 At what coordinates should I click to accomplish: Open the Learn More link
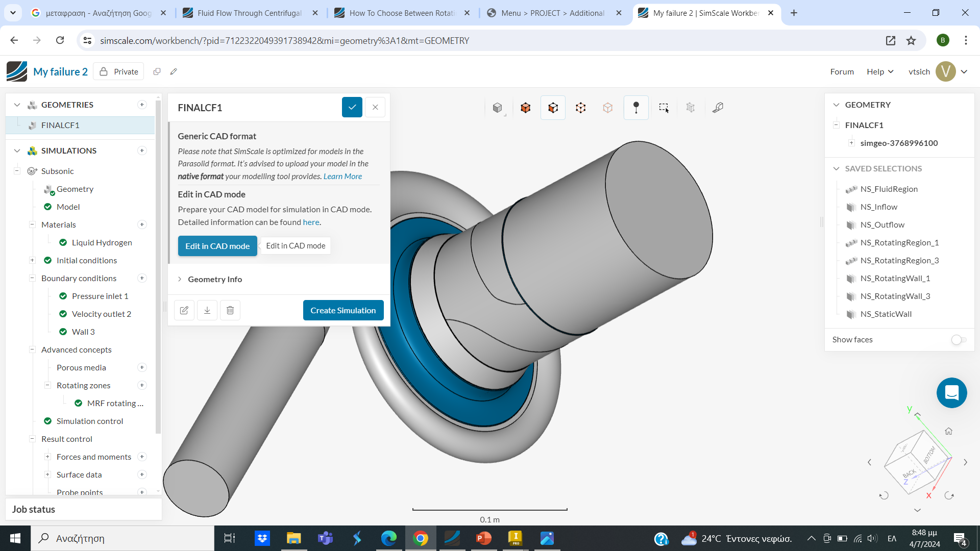pyautogui.click(x=342, y=176)
